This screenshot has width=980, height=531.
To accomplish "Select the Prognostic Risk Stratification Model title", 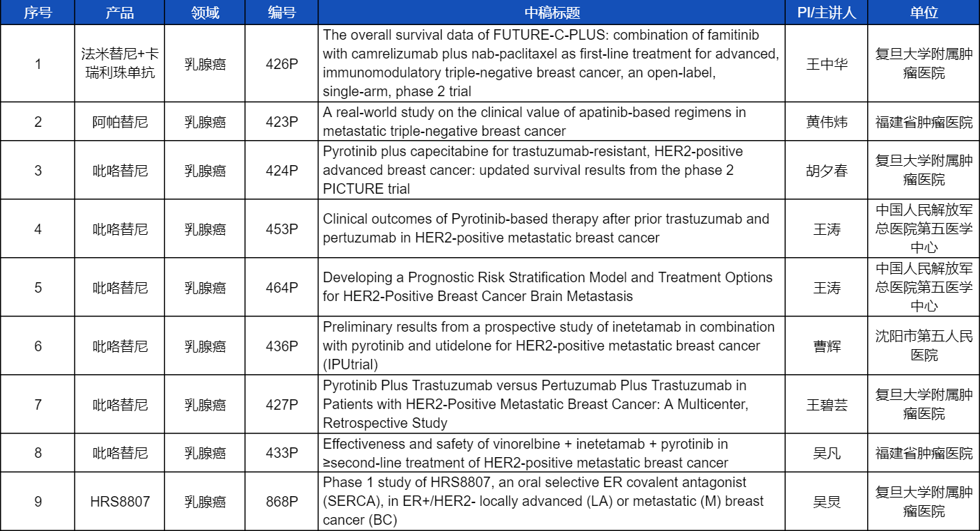I will [547, 287].
